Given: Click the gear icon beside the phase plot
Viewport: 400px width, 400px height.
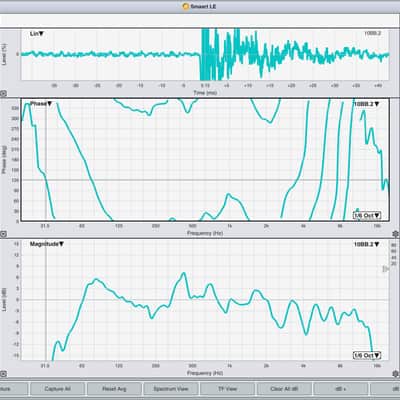Looking at the screenshot, I should 396,234.
